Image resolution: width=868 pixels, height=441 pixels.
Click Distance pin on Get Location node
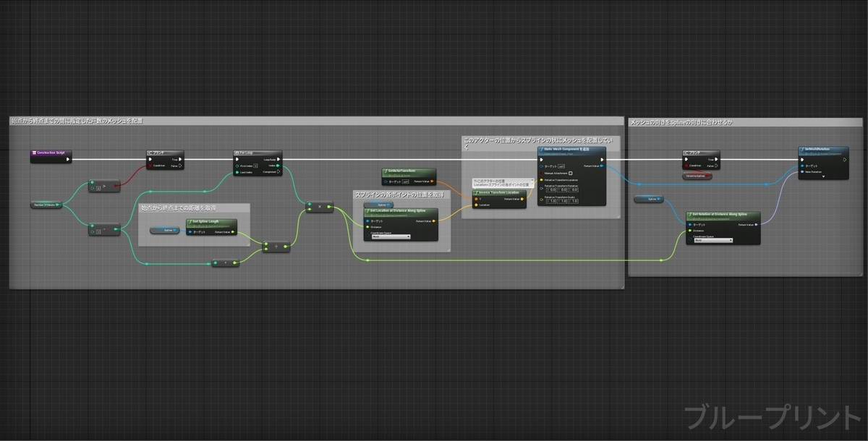[367, 227]
